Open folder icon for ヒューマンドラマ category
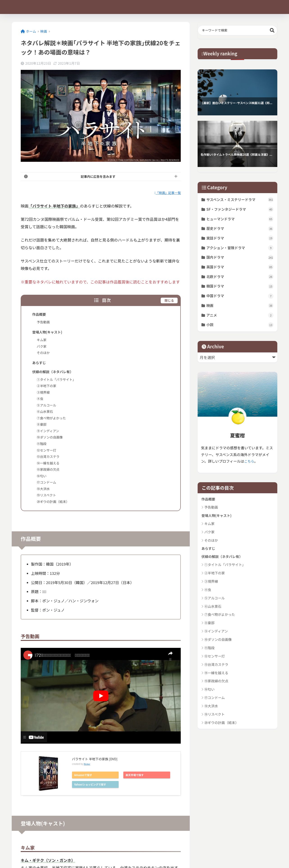 click(x=203, y=219)
